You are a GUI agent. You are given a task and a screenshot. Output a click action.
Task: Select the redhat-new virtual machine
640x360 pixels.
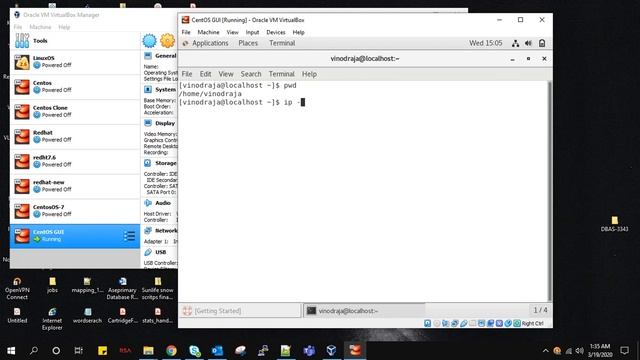(x=75, y=187)
